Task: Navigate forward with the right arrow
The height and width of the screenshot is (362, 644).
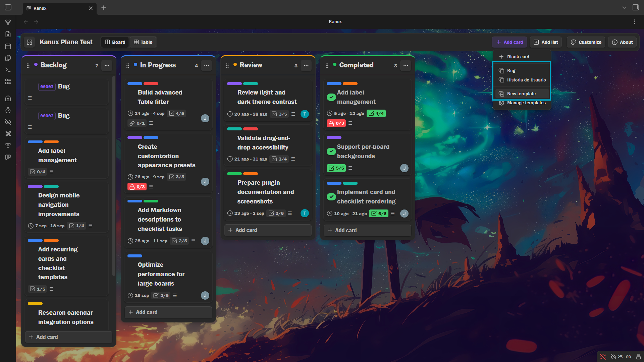Action: [36, 22]
